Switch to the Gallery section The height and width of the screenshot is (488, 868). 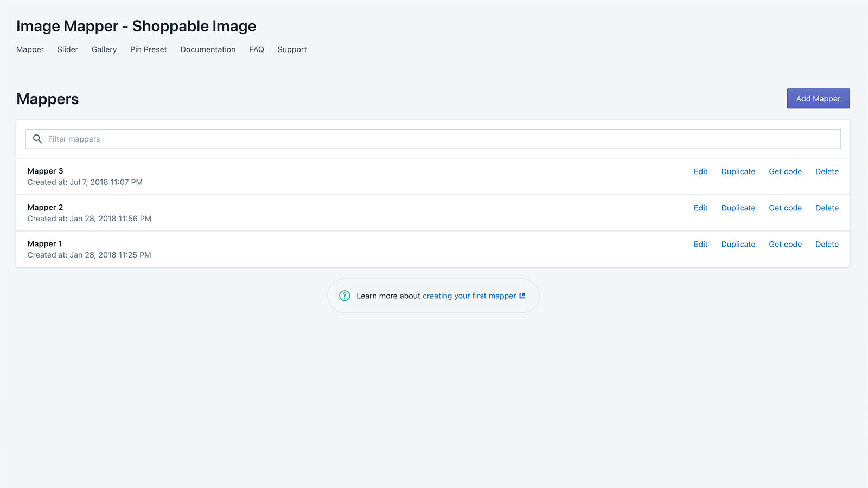(104, 49)
